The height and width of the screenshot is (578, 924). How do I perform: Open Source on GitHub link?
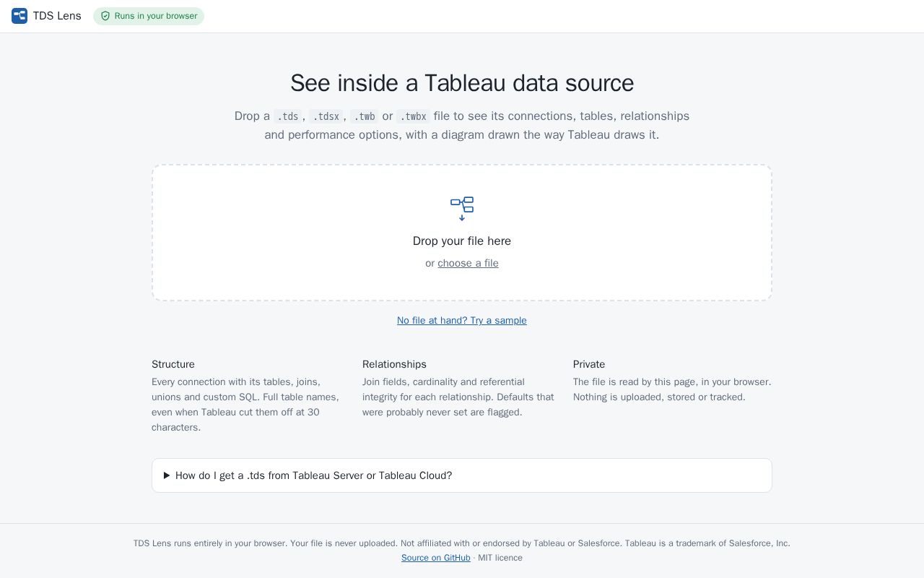coord(436,558)
